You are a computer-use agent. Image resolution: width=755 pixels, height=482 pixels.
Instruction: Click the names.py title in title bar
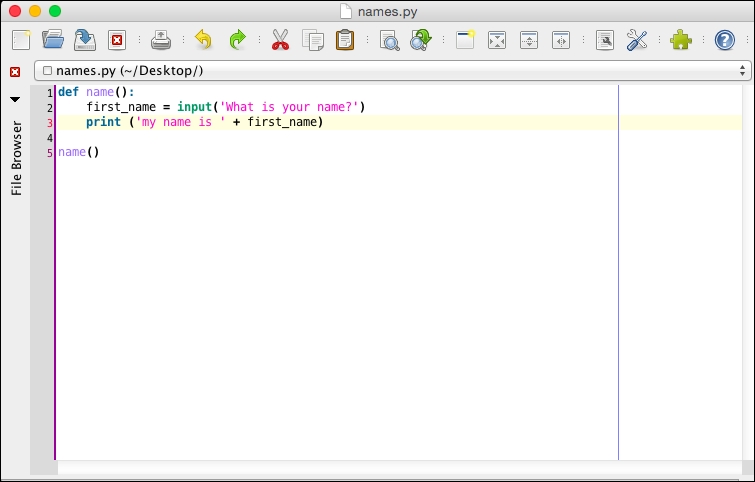[x=387, y=12]
